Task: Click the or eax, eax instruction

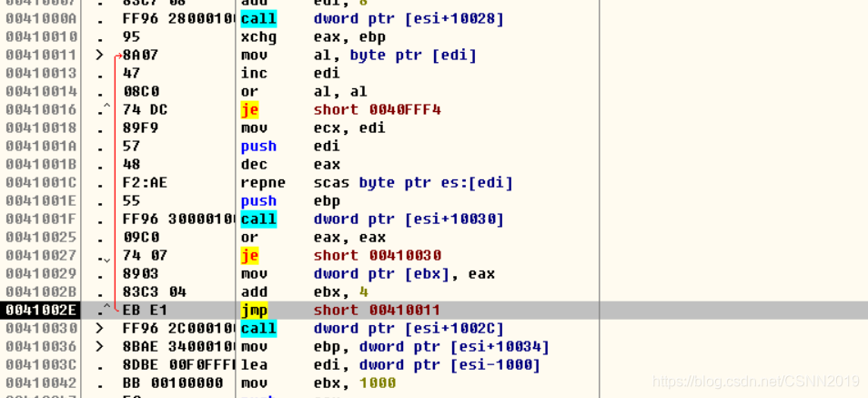Action: (313, 237)
